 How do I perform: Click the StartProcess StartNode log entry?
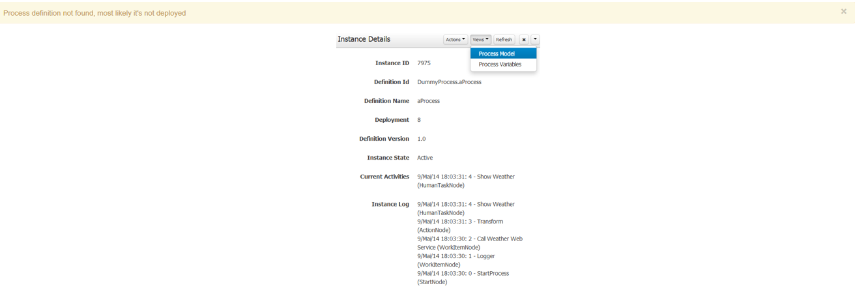coord(463,278)
